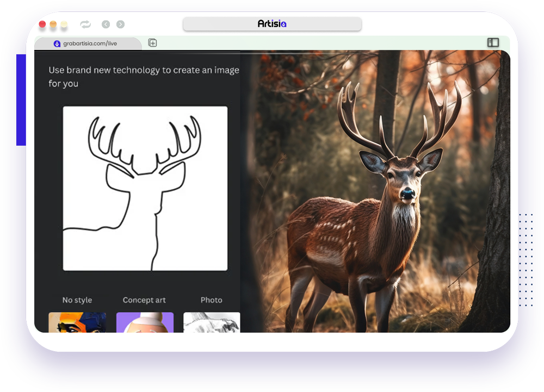The height and width of the screenshot is (392, 544).
Task: Select the No style thumbnail with painted face
Action: (x=77, y=322)
